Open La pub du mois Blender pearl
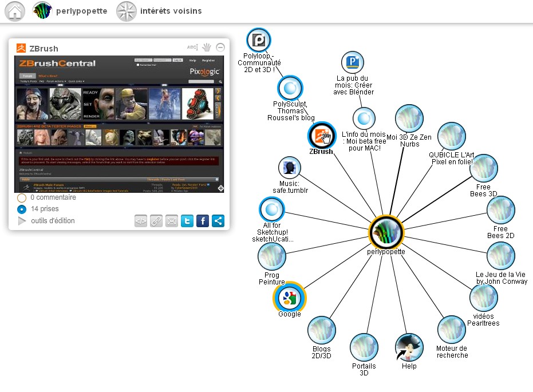The width and height of the screenshot is (533, 392). click(353, 62)
